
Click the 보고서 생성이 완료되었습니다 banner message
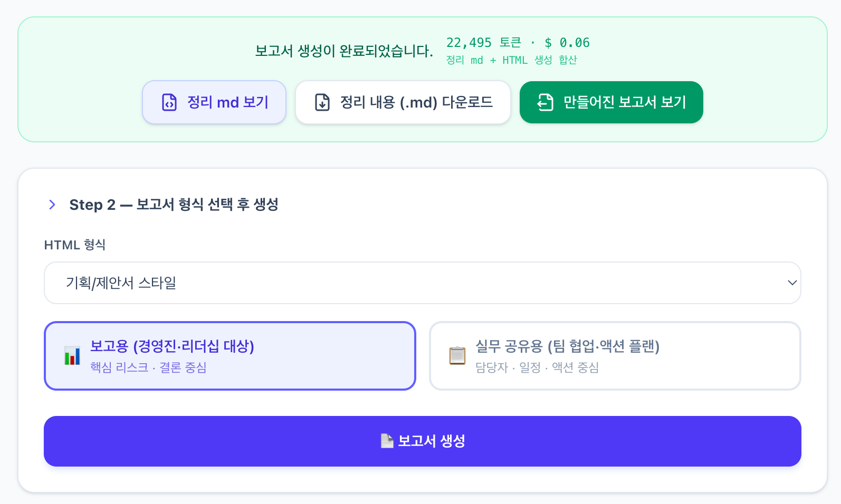343,51
